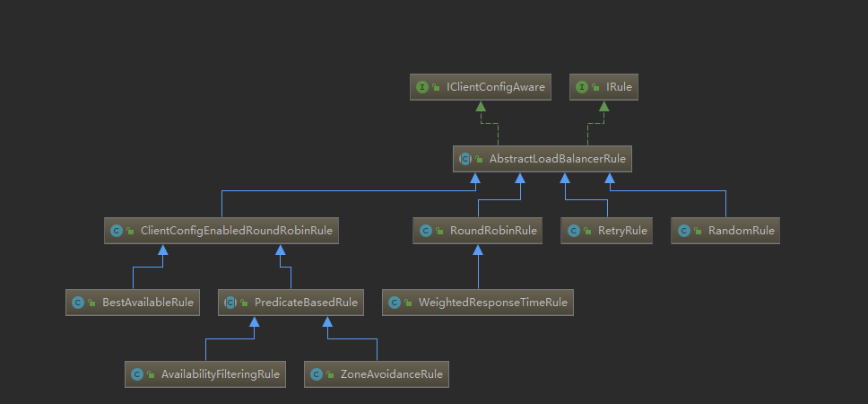
Task: Click the class icon beside ZoneAvoidanceRule
Action: pos(317,374)
